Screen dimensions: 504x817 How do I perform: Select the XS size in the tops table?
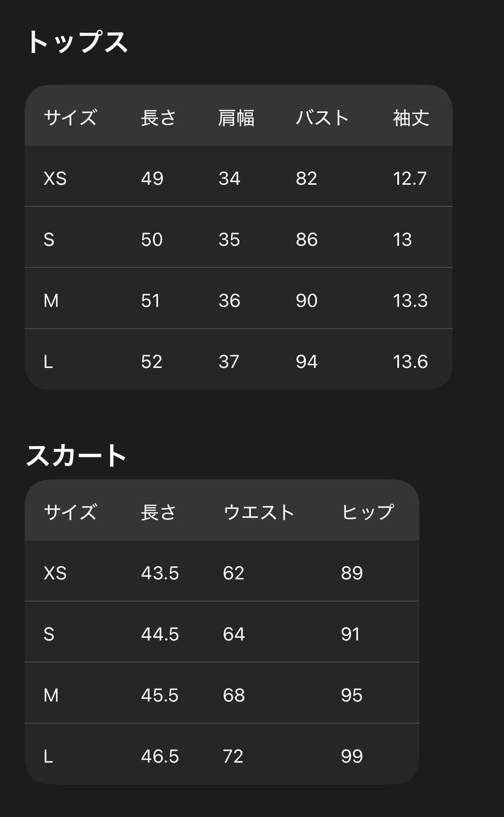coord(55,179)
